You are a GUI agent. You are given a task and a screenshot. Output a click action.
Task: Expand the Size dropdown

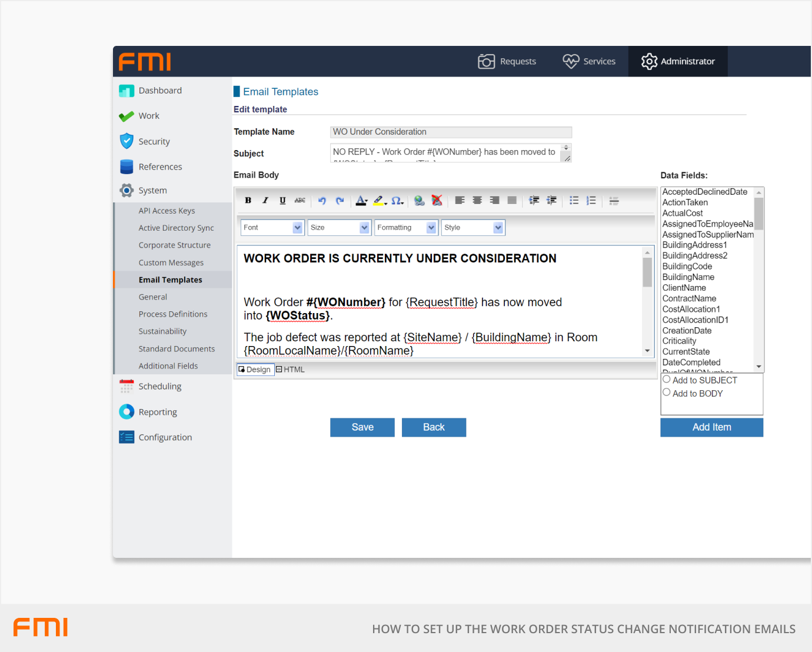[x=339, y=228]
